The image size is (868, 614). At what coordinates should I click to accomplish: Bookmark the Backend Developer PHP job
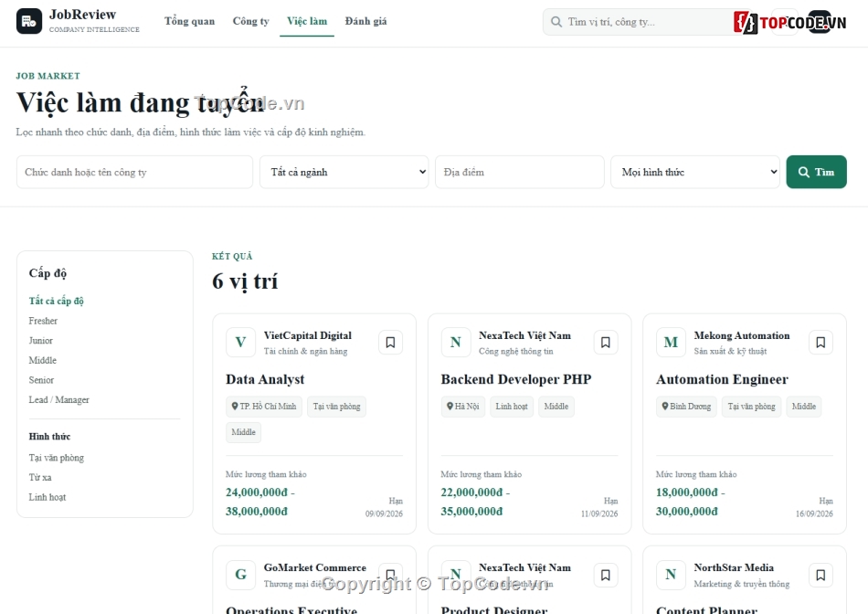pyautogui.click(x=606, y=342)
